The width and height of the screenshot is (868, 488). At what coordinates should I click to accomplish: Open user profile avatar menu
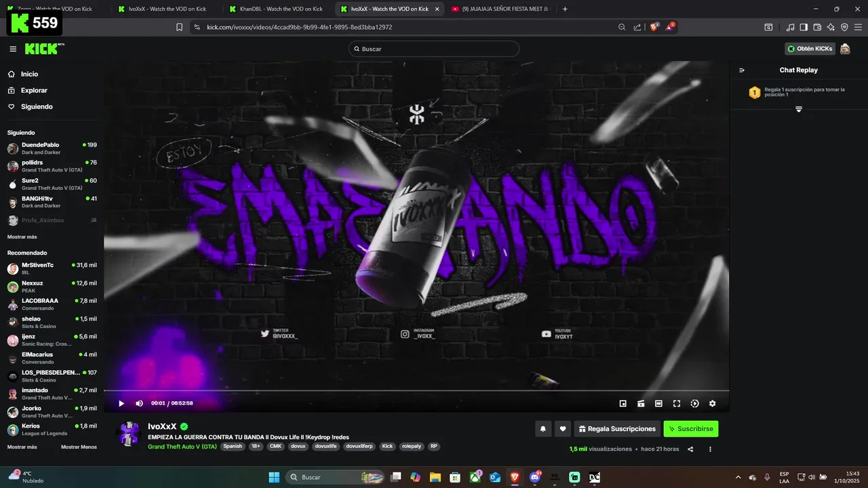coord(845,49)
